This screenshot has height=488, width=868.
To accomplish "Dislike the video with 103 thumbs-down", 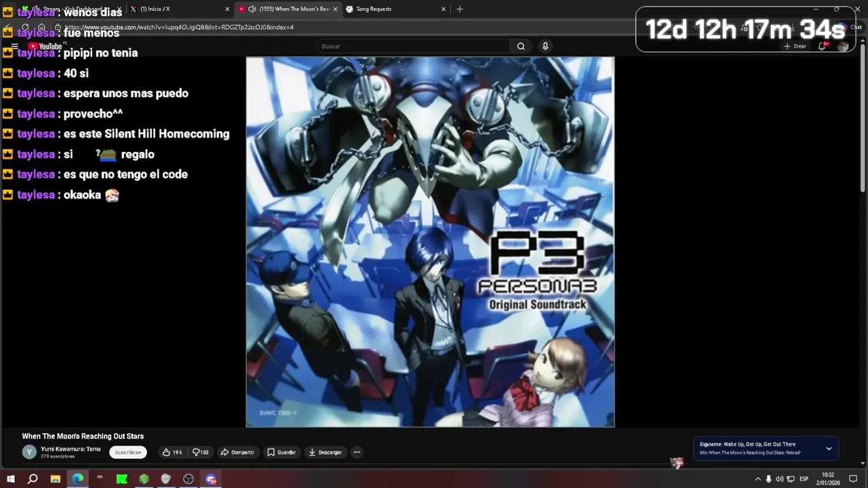I will pyautogui.click(x=201, y=452).
